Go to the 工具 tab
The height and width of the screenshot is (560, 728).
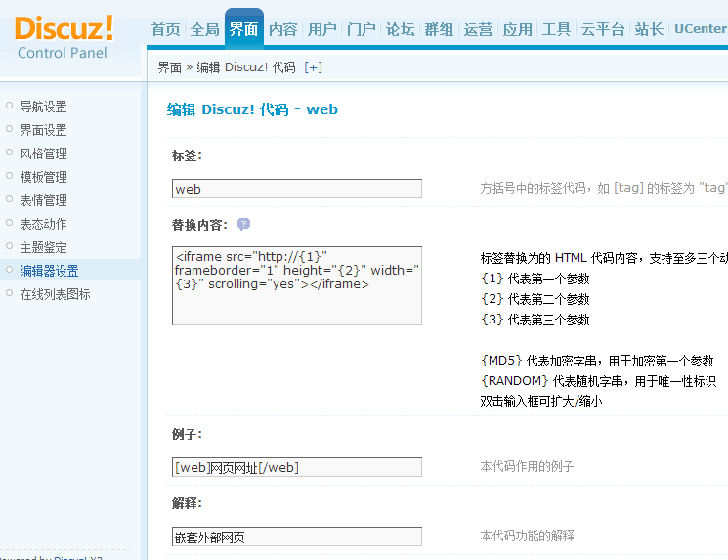556,29
